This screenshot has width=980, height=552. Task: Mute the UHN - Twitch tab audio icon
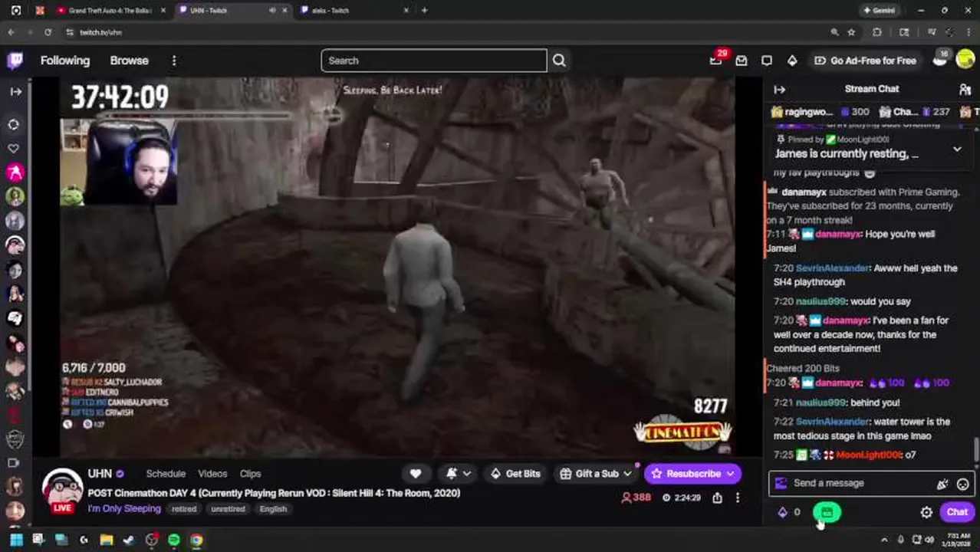point(272,11)
